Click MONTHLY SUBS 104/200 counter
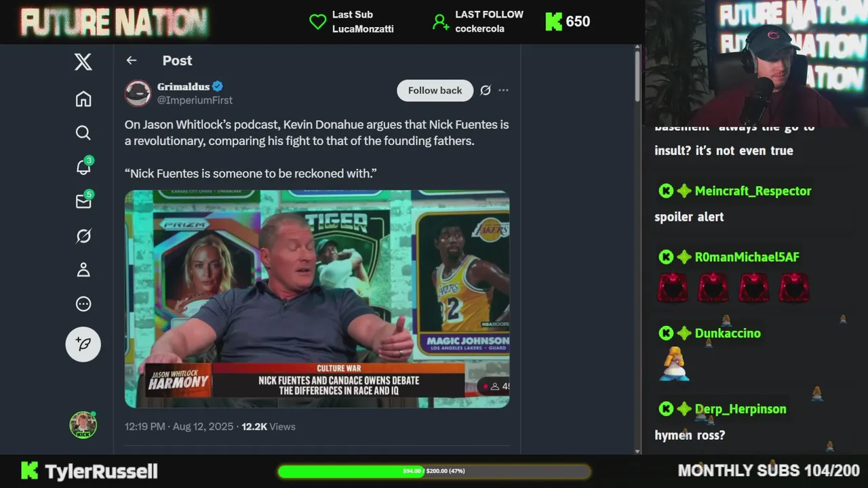The height and width of the screenshot is (488, 868). click(x=769, y=470)
